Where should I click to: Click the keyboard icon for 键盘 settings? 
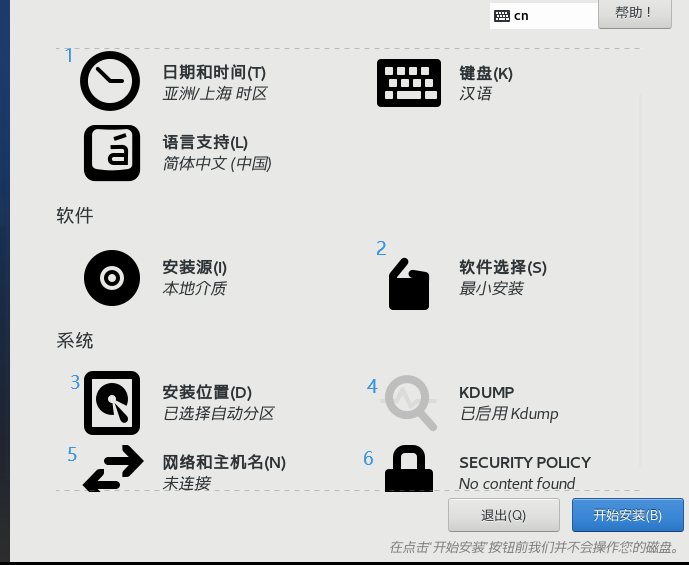[x=408, y=83]
